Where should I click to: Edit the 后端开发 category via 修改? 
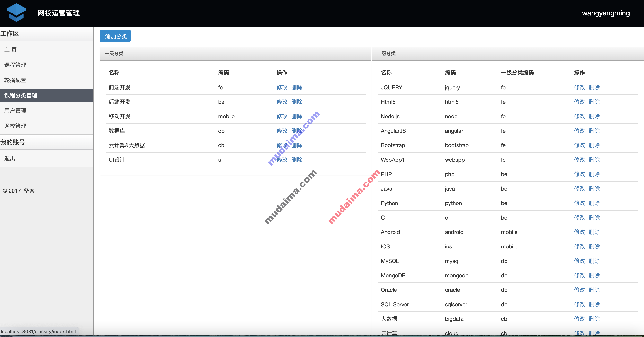(x=282, y=102)
